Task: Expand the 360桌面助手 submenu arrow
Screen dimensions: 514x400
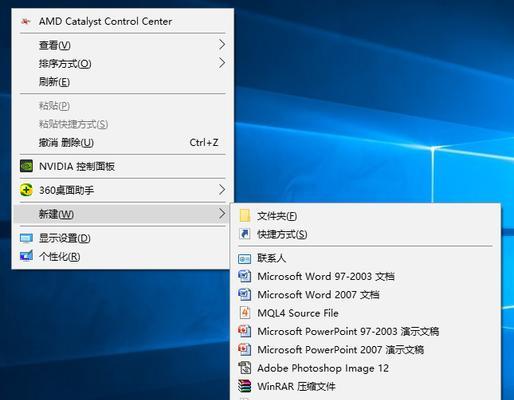Action: point(222,190)
